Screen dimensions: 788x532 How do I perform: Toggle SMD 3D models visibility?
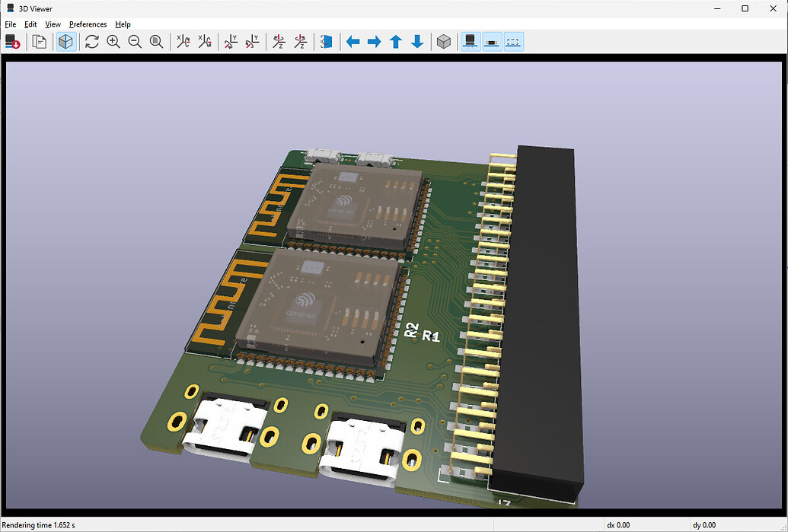pyautogui.click(x=493, y=42)
